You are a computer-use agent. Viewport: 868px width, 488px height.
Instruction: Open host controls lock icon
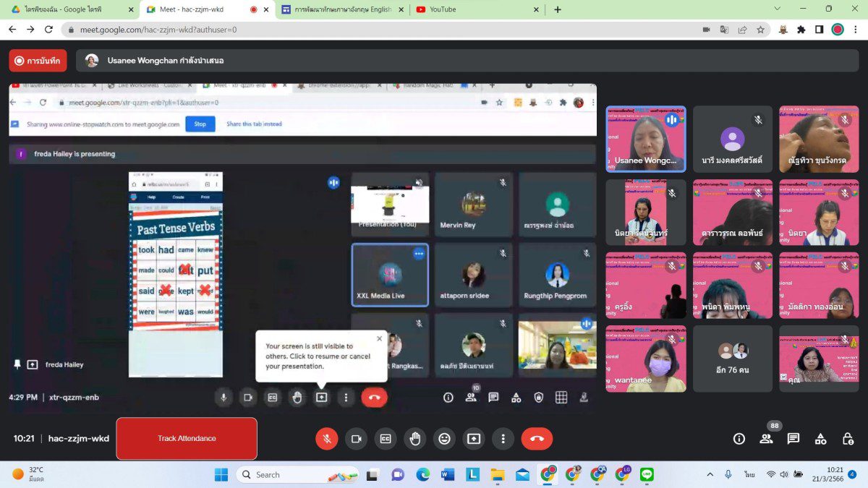point(848,438)
